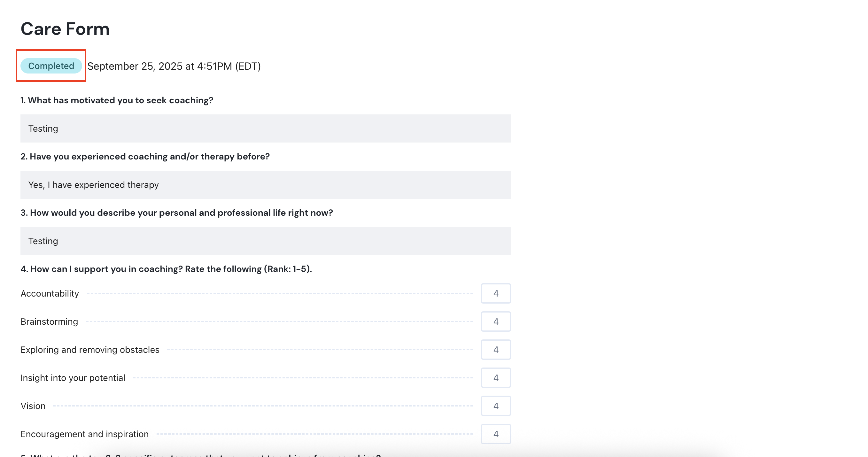The image size is (868, 457).
Task: Select the Exploring and removing obstacles rating box
Action: (495, 350)
